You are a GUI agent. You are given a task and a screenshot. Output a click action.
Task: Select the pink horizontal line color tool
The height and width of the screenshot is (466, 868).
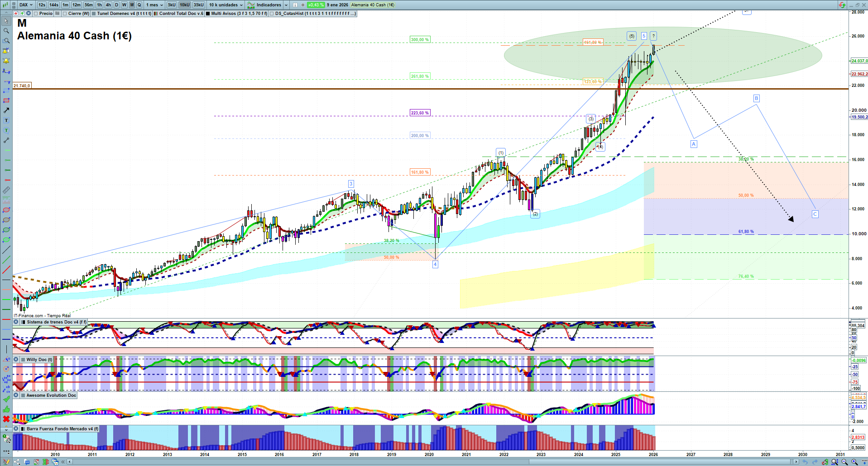[6, 290]
